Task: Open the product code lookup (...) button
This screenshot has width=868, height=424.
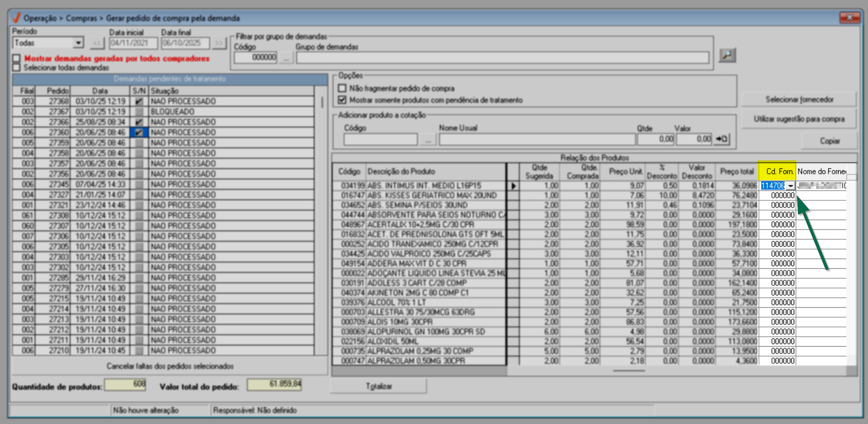Action: click(x=428, y=140)
